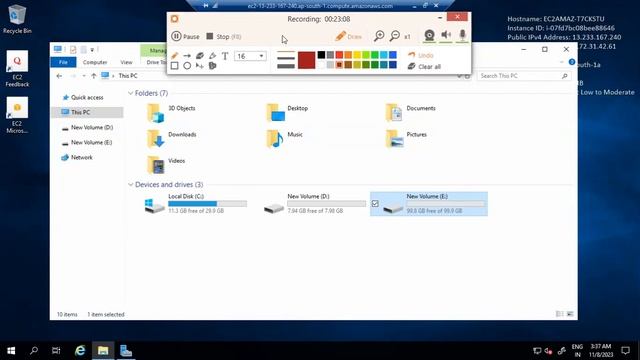The image size is (640, 360).
Task: Select the Music folder
Action: tap(284, 139)
